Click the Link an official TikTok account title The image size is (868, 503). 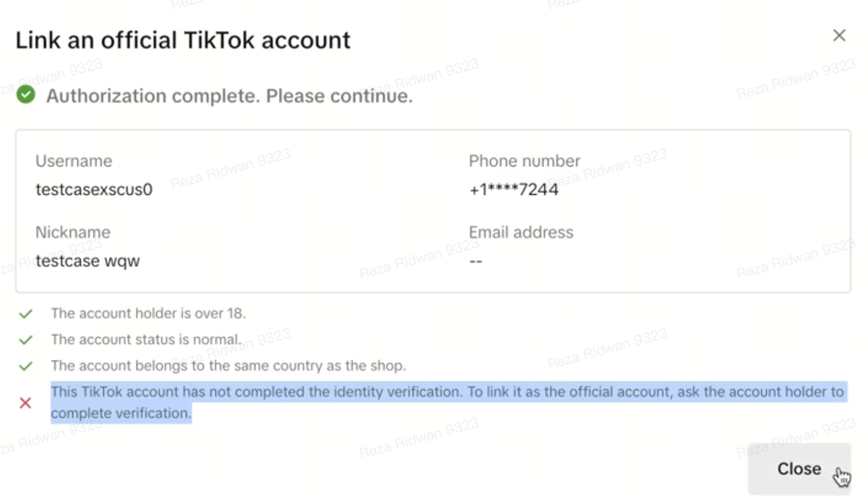pos(183,40)
